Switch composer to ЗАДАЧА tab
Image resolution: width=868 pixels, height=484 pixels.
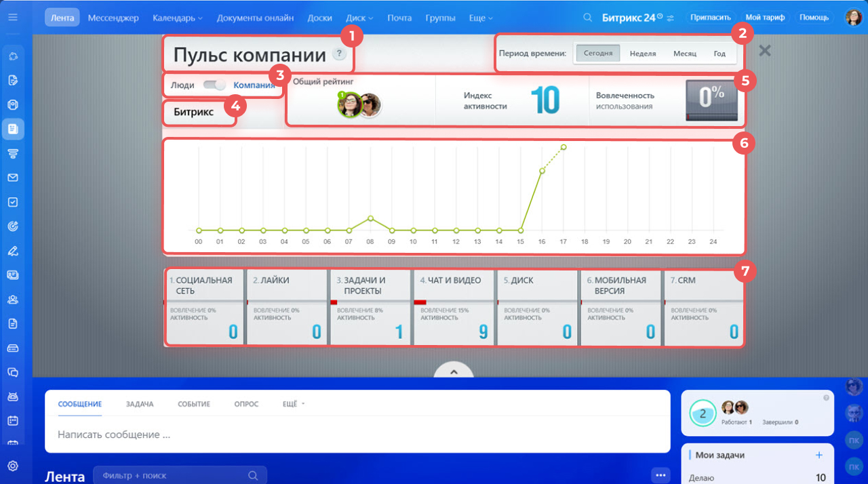[140, 404]
